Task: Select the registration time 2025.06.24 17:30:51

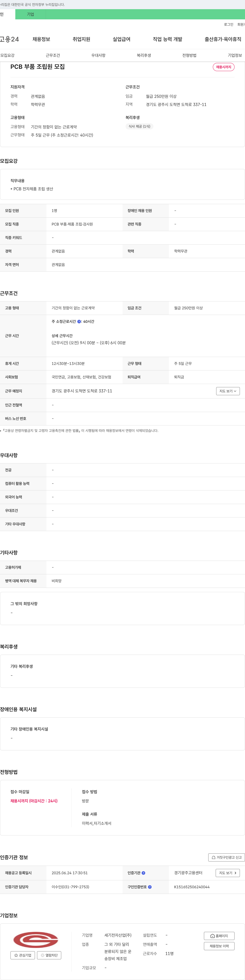Action: pyautogui.click(x=70, y=873)
